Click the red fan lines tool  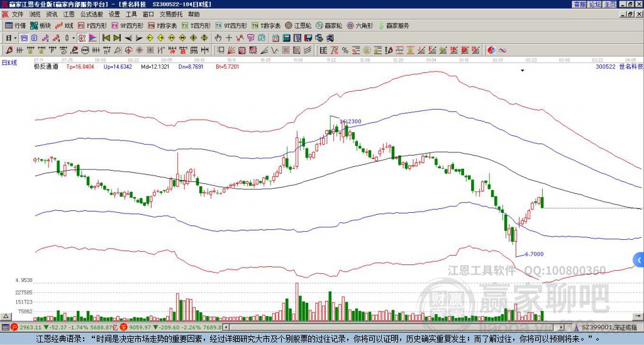pyautogui.click(x=231, y=50)
